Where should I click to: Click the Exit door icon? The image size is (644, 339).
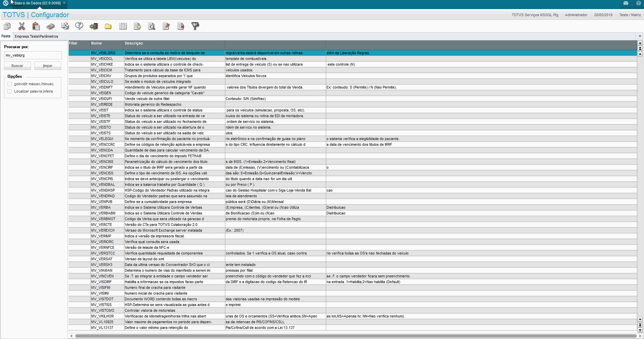tap(94, 26)
